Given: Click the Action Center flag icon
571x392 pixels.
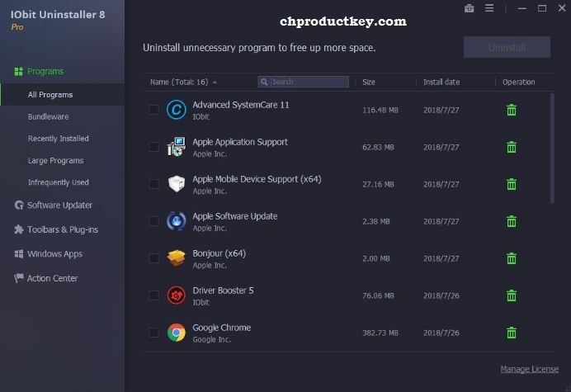Looking at the screenshot, I should [19, 278].
